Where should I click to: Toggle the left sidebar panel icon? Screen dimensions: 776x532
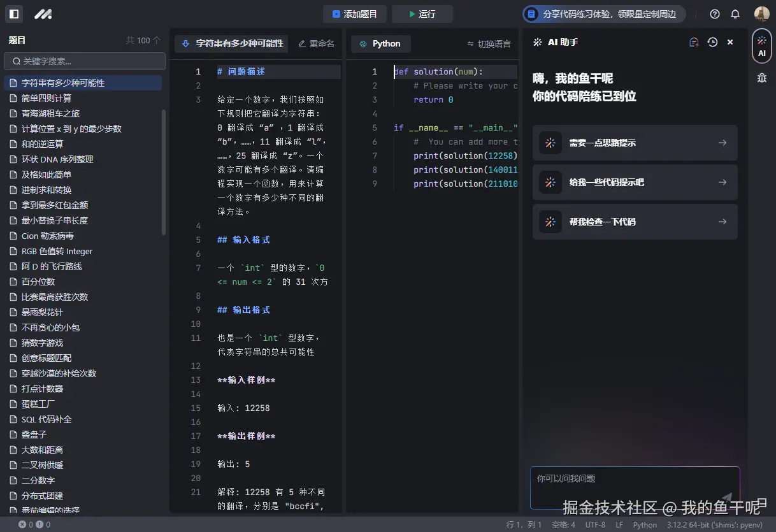point(13,13)
